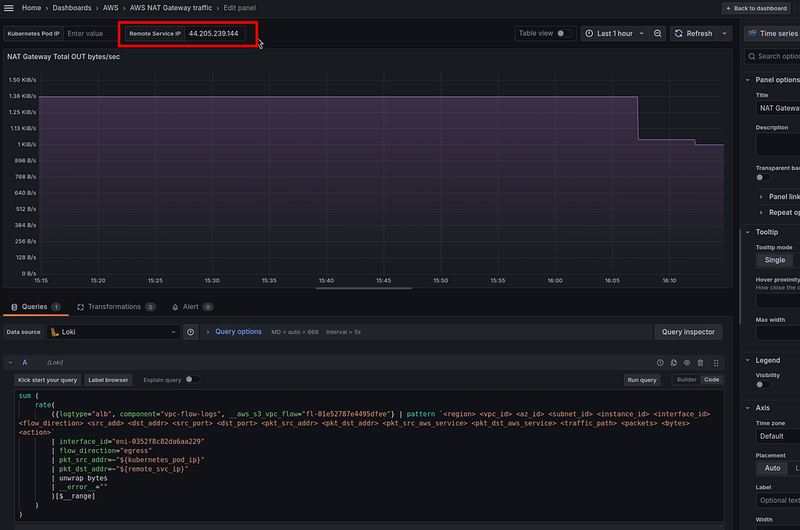The height and width of the screenshot is (530, 800).
Task: Click the Max width input
Action: (x=778, y=333)
